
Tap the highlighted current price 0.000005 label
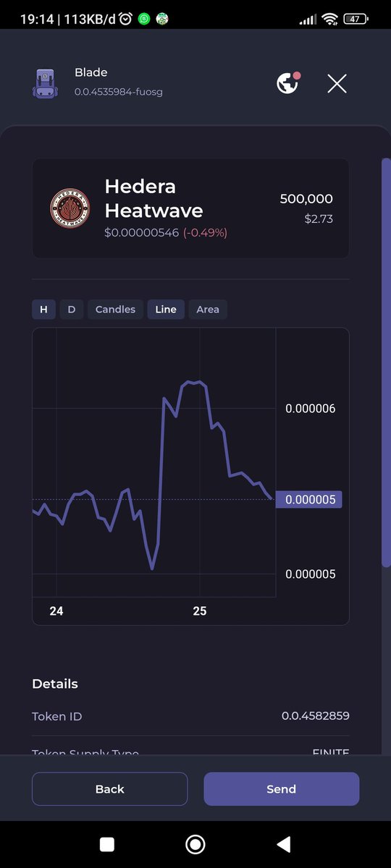click(309, 499)
